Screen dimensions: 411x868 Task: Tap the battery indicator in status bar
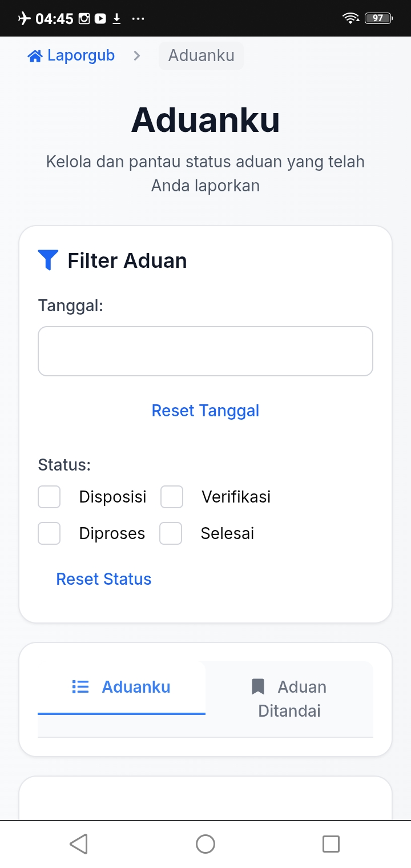pyautogui.click(x=378, y=18)
